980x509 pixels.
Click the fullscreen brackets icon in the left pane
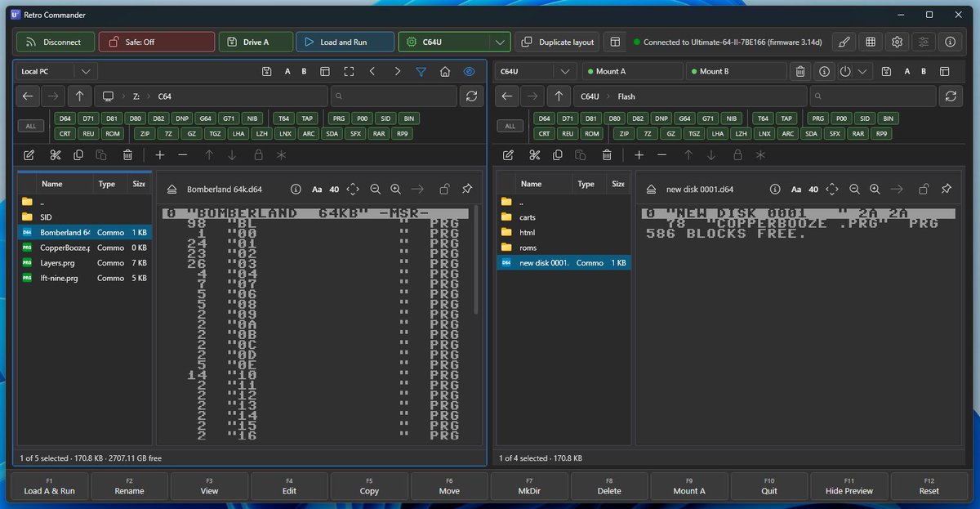(349, 71)
